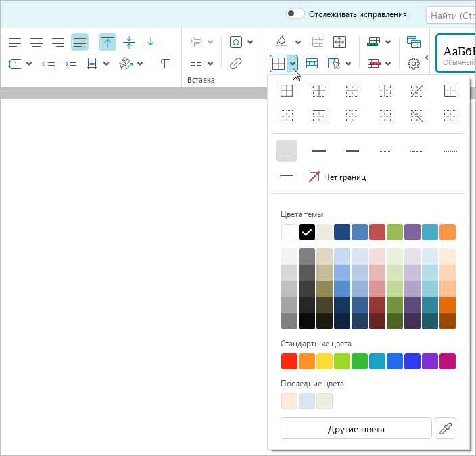This screenshot has width=476, height=456.
Task: Increase the paragraph indent
Action: coord(70,64)
